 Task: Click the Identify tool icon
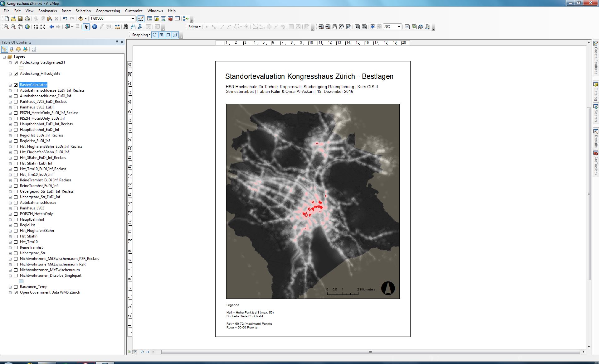pos(95,27)
